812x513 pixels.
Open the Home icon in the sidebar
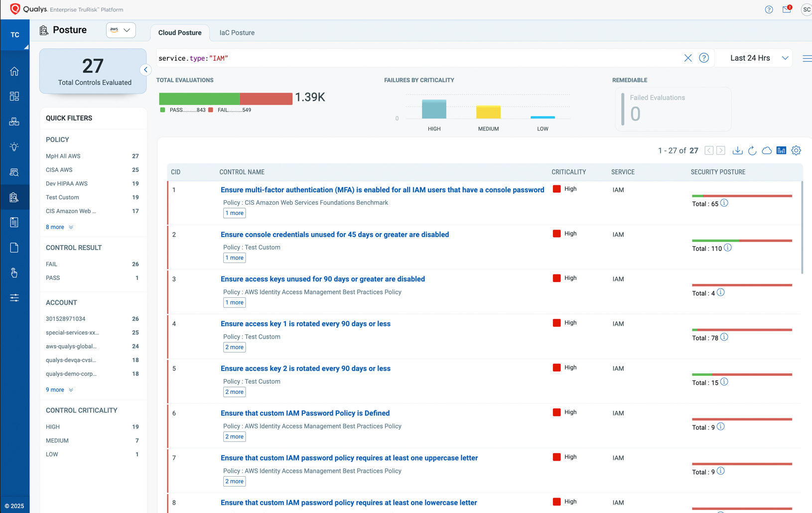click(x=14, y=71)
